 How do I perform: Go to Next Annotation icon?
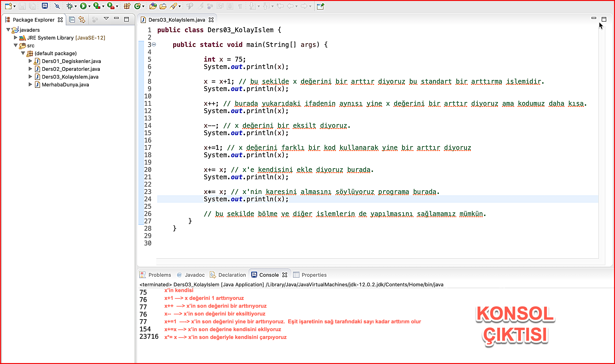252,6
